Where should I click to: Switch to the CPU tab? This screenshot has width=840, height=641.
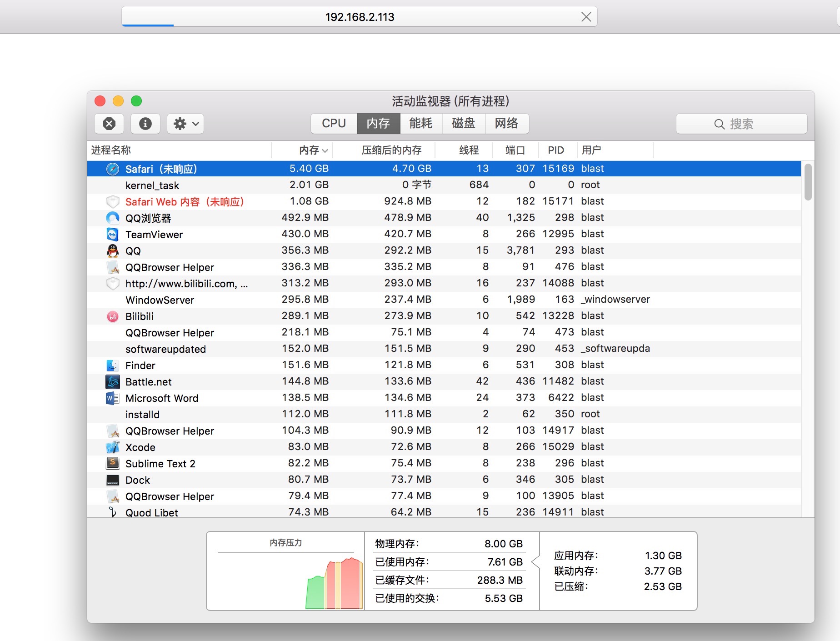[x=334, y=124]
